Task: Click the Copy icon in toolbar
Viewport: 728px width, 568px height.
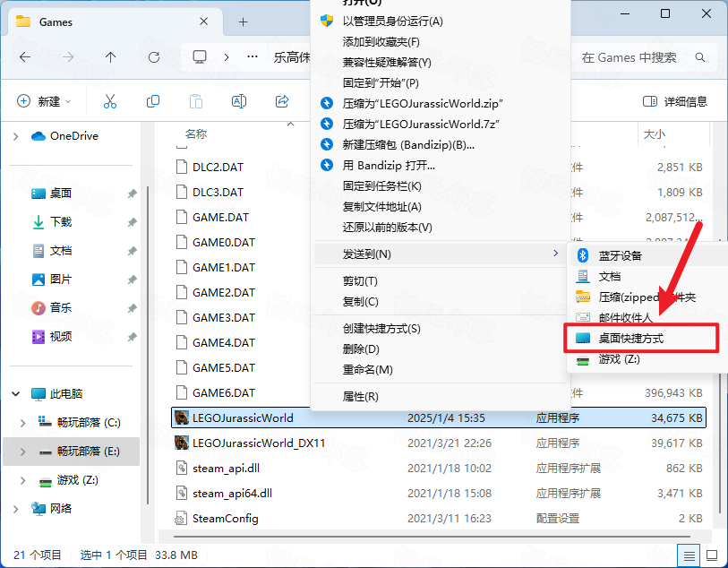Action: coord(153,101)
